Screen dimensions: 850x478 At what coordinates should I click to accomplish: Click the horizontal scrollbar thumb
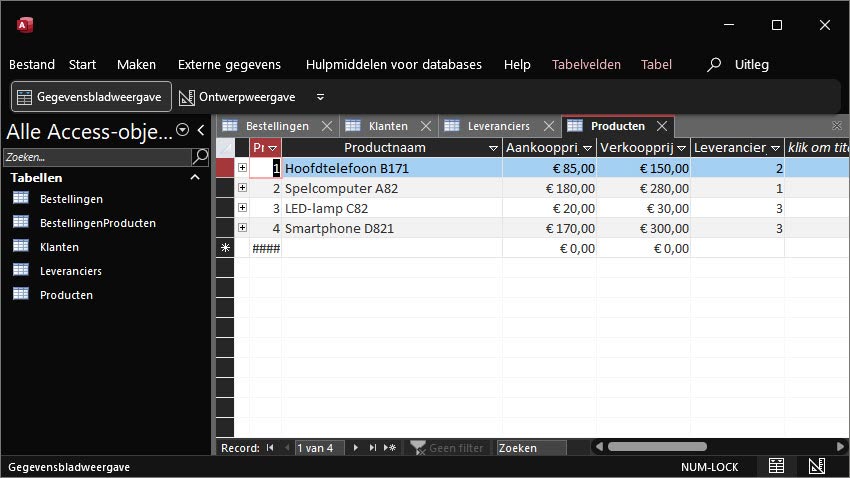(657, 447)
